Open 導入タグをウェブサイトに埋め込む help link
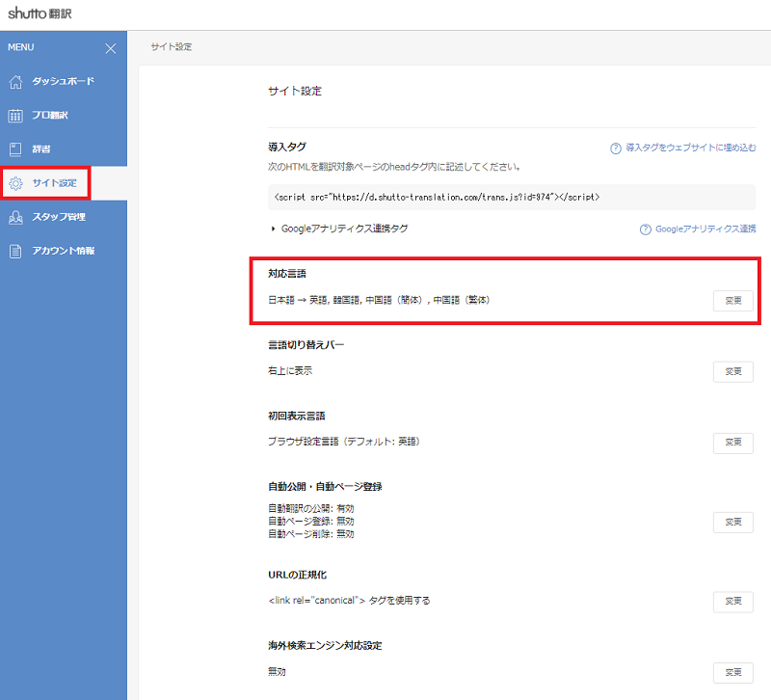Image resolution: width=771 pixels, height=700 pixels. click(690, 148)
